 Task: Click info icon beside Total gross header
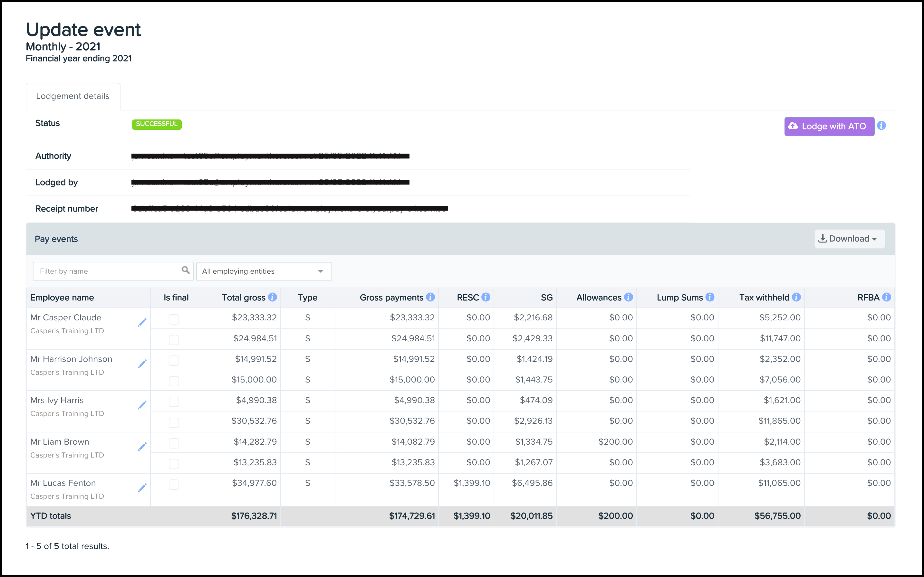click(x=272, y=297)
